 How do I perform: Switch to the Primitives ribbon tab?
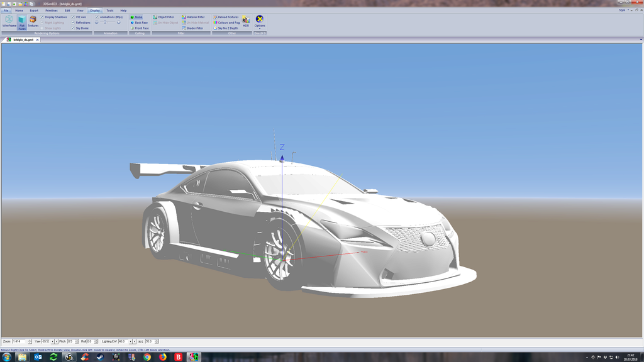(x=52, y=10)
